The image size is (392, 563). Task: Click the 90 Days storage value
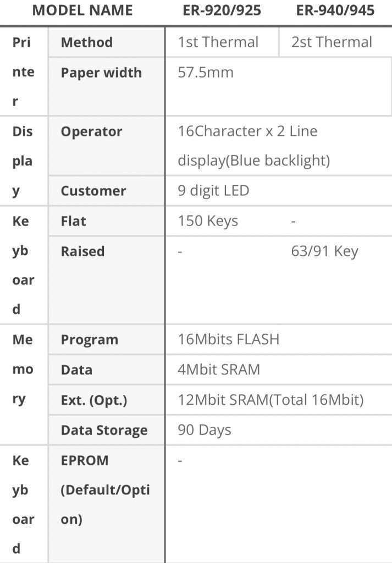[x=205, y=430]
